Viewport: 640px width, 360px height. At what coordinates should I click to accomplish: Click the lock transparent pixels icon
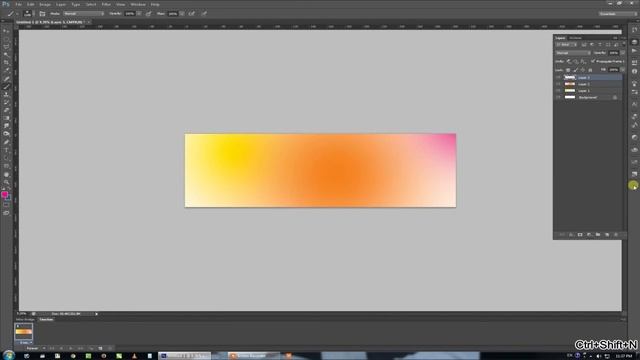click(x=568, y=70)
